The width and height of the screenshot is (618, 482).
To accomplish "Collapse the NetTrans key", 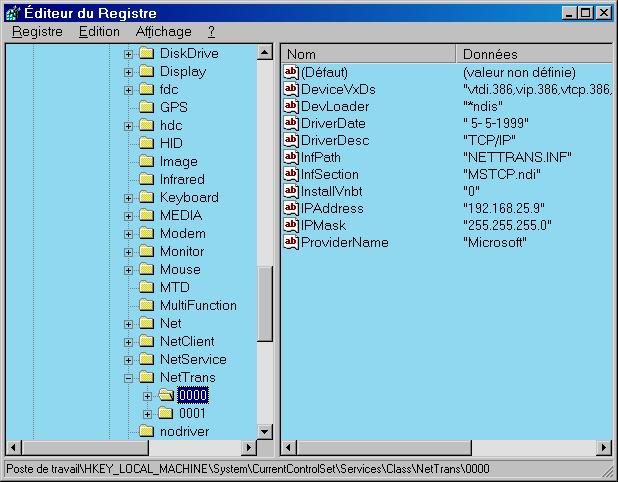I will (x=128, y=378).
